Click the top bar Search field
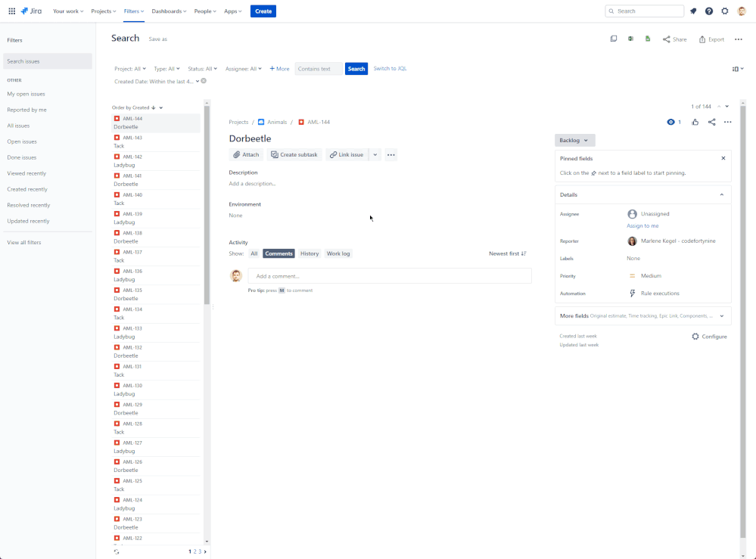This screenshot has height=559, width=756. click(x=645, y=11)
